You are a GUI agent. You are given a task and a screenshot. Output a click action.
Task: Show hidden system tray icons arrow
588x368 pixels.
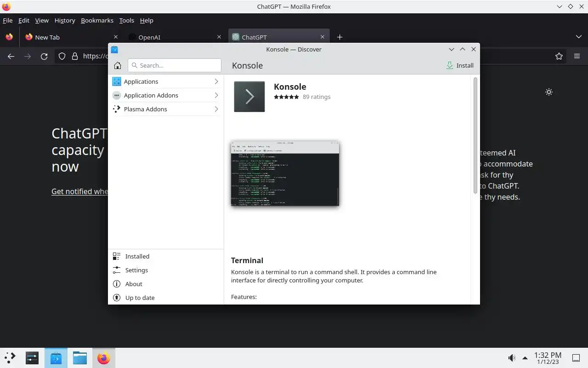click(x=525, y=358)
